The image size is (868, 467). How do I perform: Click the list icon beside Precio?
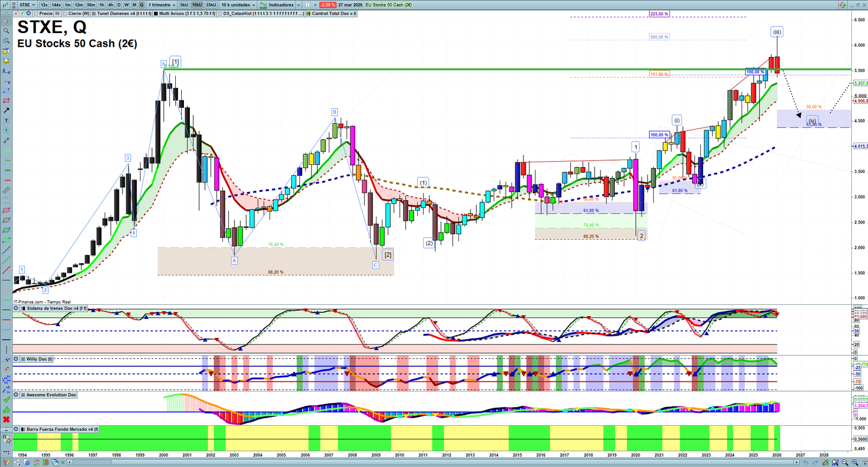coord(58,14)
